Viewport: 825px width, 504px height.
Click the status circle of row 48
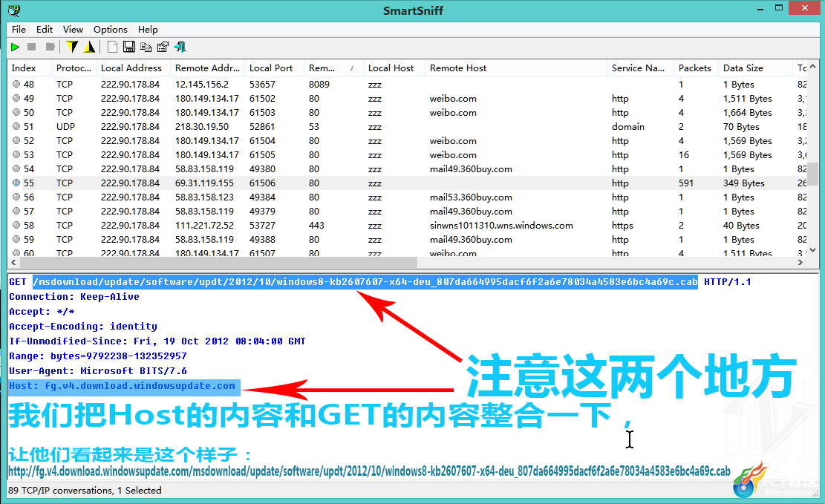(16, 84)
